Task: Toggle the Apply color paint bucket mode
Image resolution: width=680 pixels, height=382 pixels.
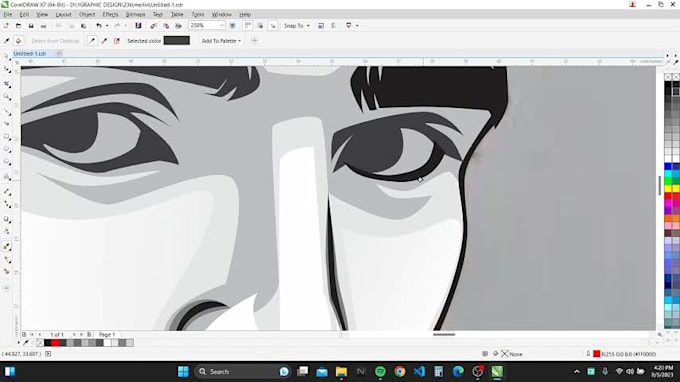Action: coord(18,41)
